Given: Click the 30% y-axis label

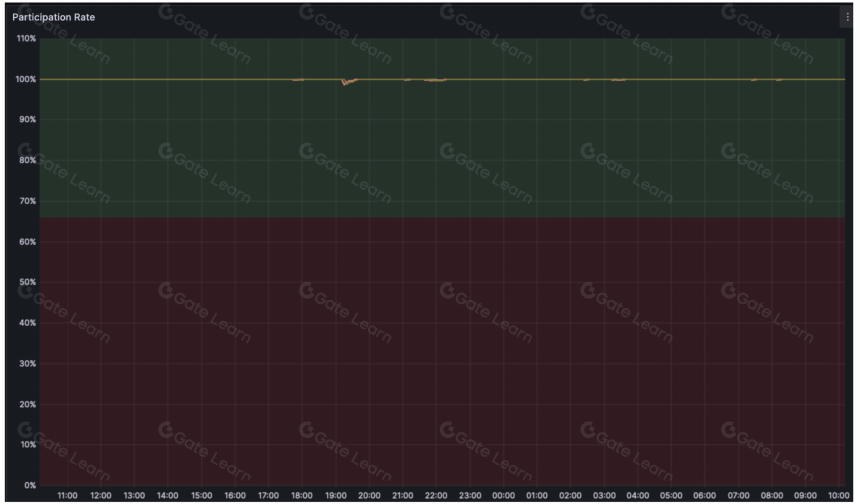Looking at the screenshot, I should pyautogui.click(x=28, y=363).
